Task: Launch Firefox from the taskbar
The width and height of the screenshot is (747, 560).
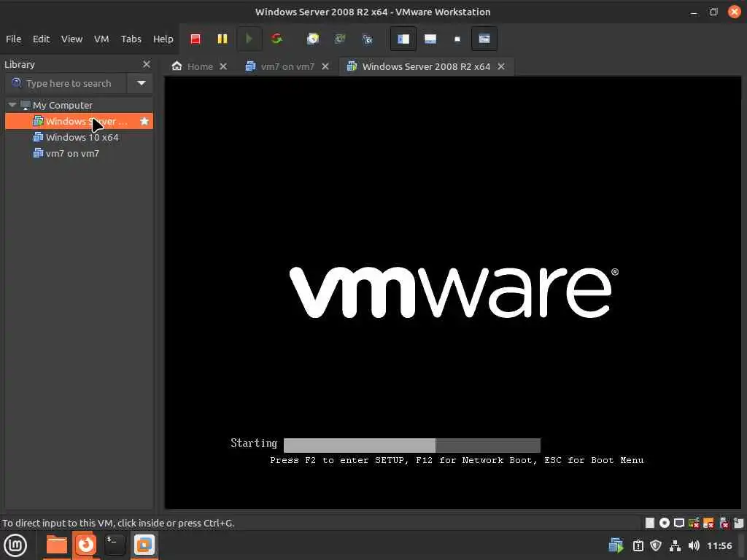Action: pos(86,545)
